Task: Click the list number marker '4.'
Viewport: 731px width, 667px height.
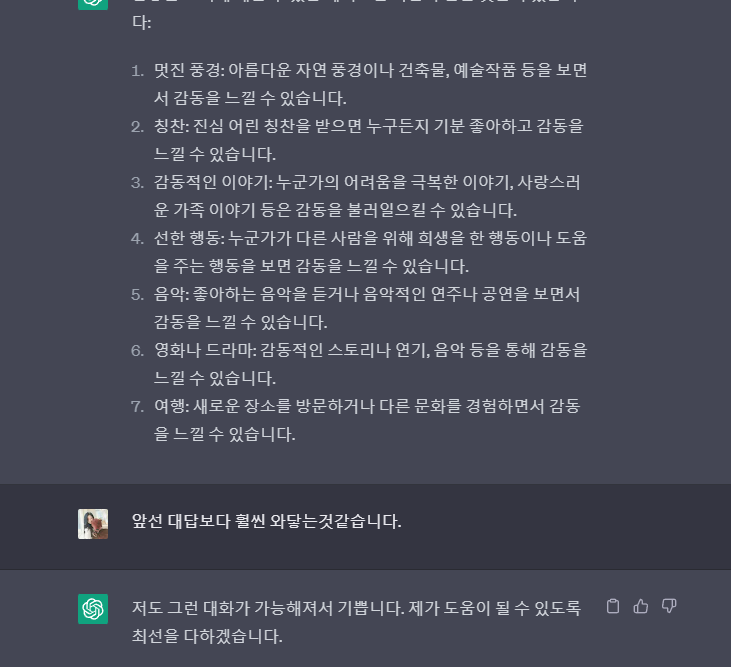Action: (138, 239)
